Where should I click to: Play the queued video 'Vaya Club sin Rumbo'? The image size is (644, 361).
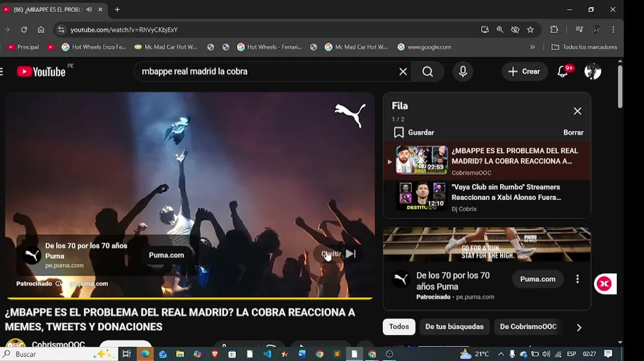487,197
